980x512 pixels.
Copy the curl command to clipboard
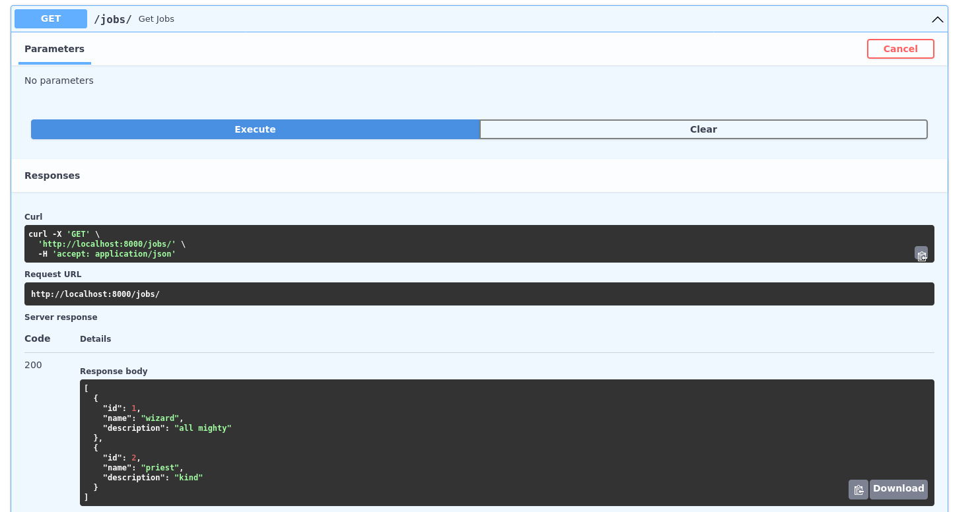pyautogui.click(x=921, y=254)
